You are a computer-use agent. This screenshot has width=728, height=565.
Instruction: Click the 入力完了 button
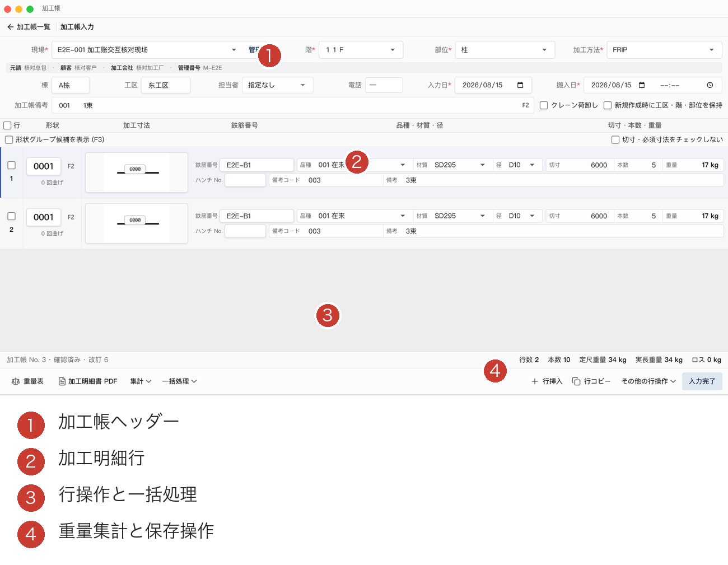tap(702, 381)
